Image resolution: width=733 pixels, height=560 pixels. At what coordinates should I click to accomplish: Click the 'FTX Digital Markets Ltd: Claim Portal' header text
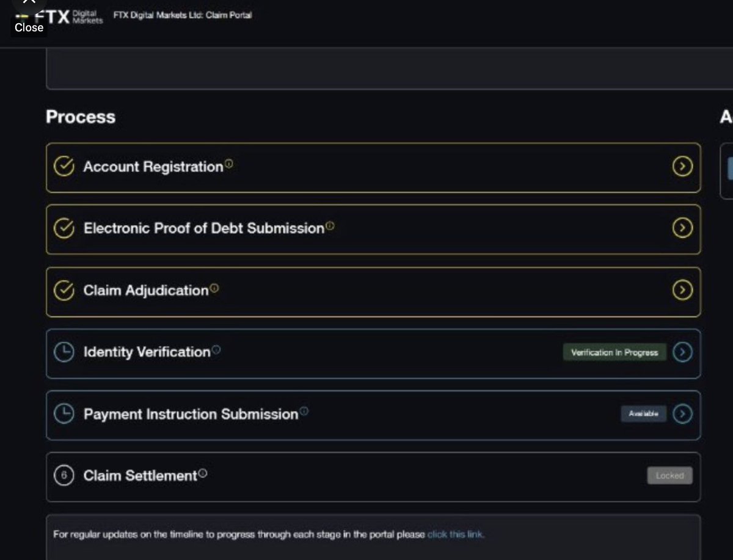pos(183,15)
